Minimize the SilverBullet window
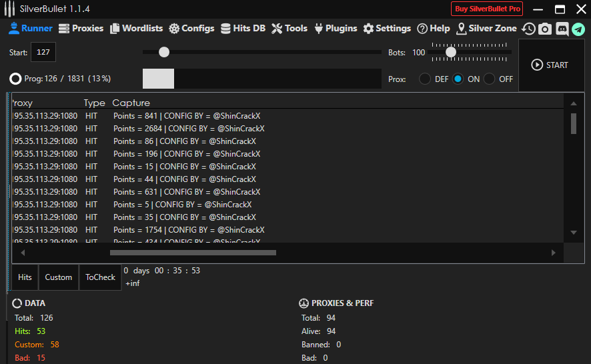This screenshot has height=364, width=591. (538, 9)
